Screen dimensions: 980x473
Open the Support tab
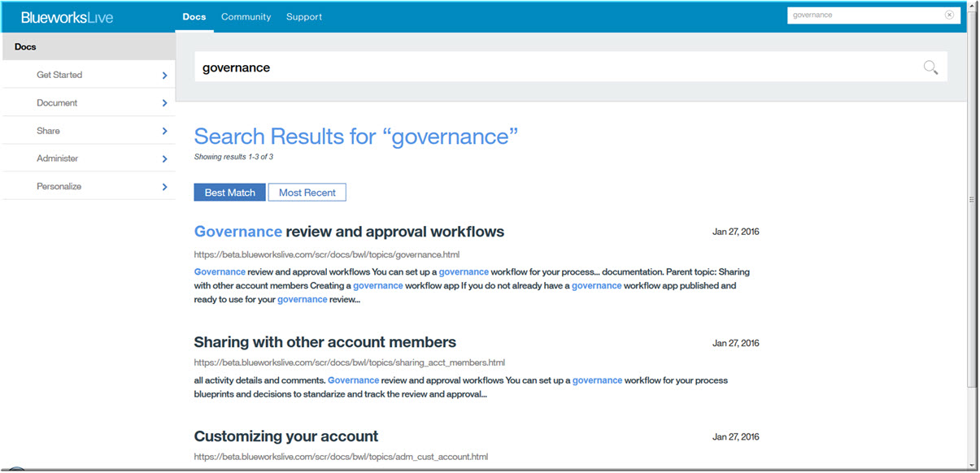tap(304, 17)
